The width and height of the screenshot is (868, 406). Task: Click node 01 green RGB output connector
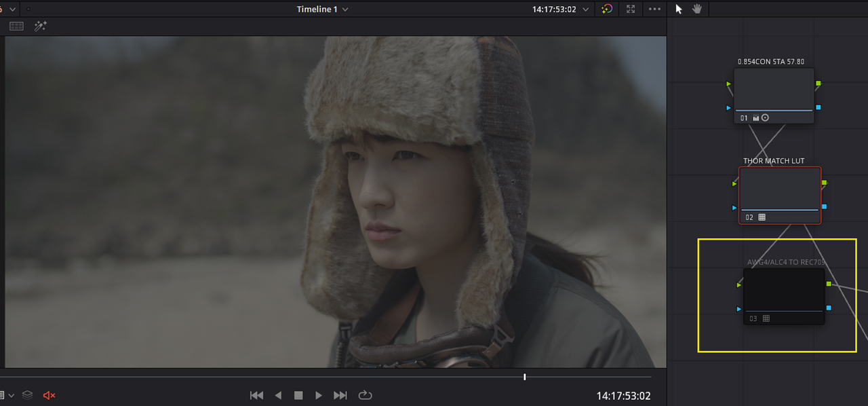[818, 84]
